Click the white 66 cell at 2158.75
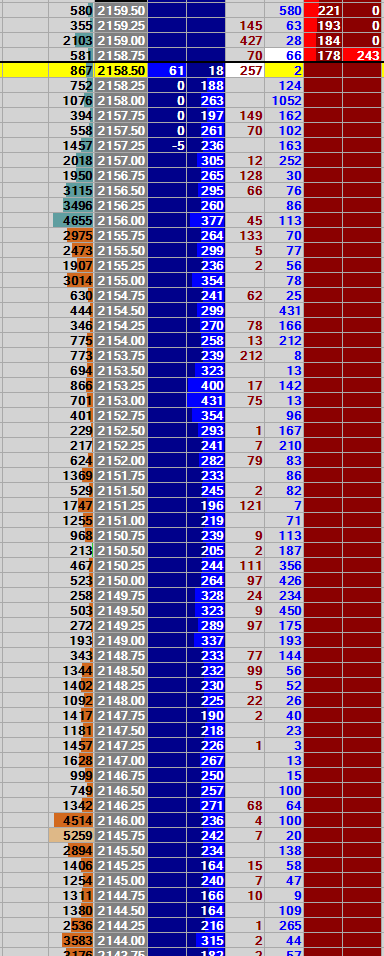Screen dimensions: 384x956 (284, 55)
